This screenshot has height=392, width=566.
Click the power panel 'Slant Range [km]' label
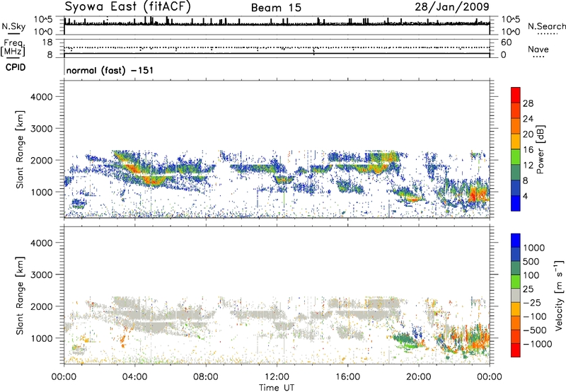pyautogui.click(x=20, y=149)
